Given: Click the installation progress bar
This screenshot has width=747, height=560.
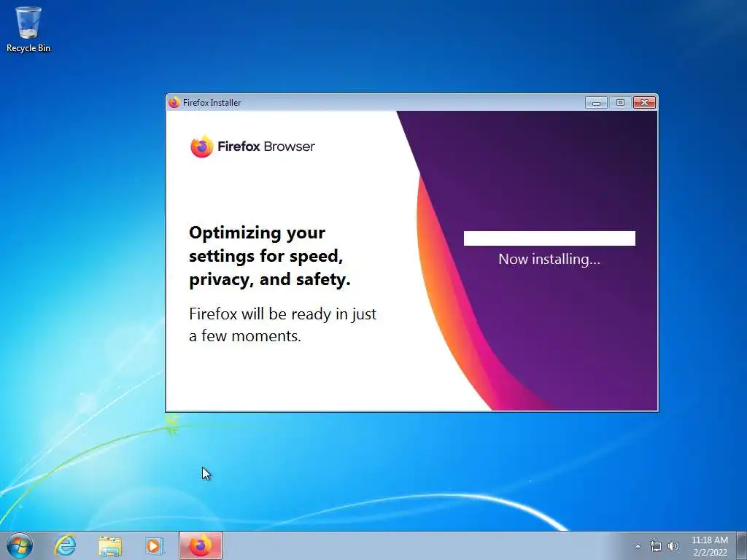Looking at the screenshot, I should tap(549, 238).
